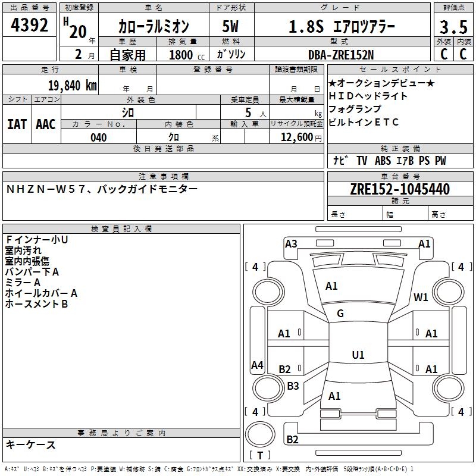Viewport: 476px width, 476px height.
Task: Click inspector note ホースメントB
Action: click(37, 304)
